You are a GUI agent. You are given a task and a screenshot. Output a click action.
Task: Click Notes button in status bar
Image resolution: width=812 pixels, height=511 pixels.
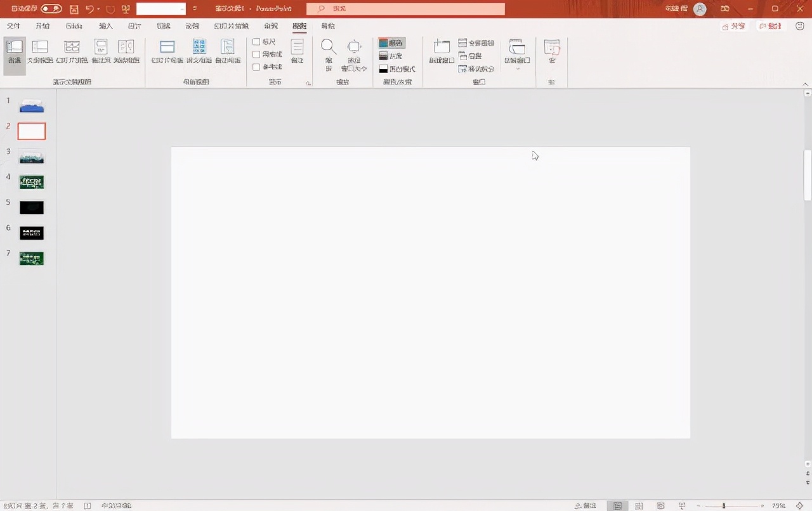pyautogui.click(x=586, y=505)
